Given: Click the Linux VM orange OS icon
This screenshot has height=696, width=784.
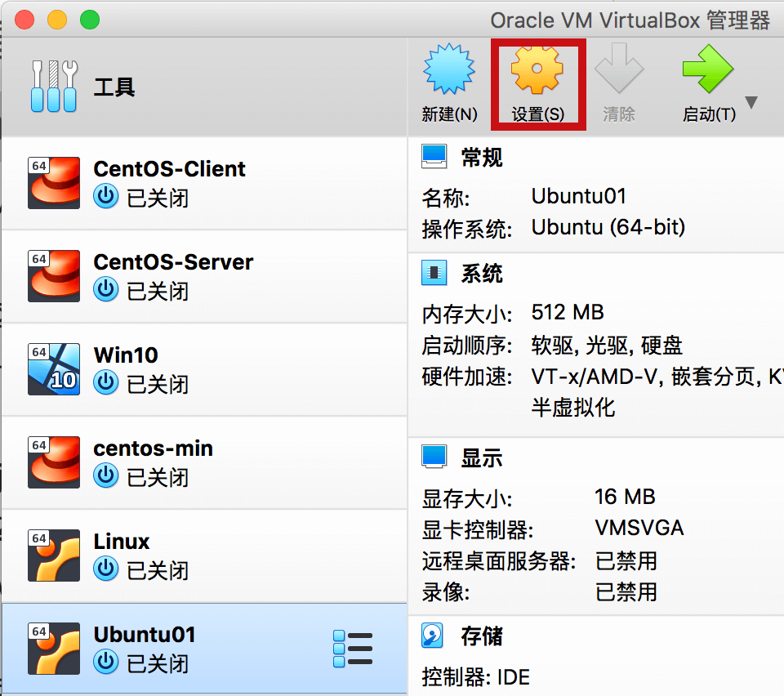Looking at the screenshot, I should click(x=54, y=555).
